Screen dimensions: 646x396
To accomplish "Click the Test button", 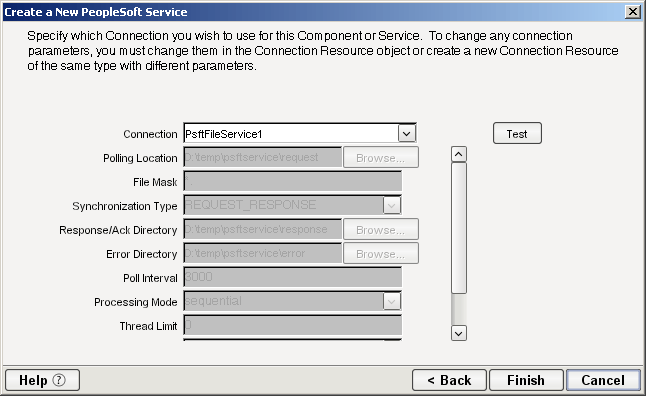I will (x=517, y=133).
